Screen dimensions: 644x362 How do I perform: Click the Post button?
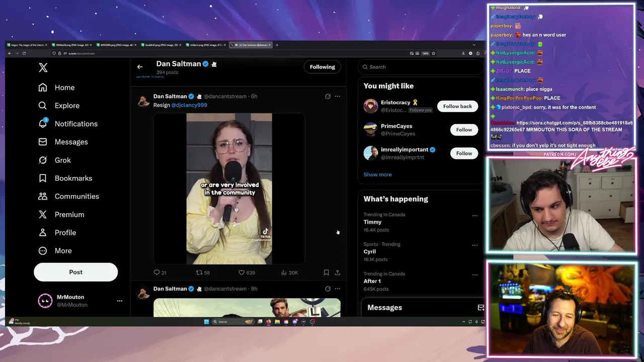coord(75,272)
